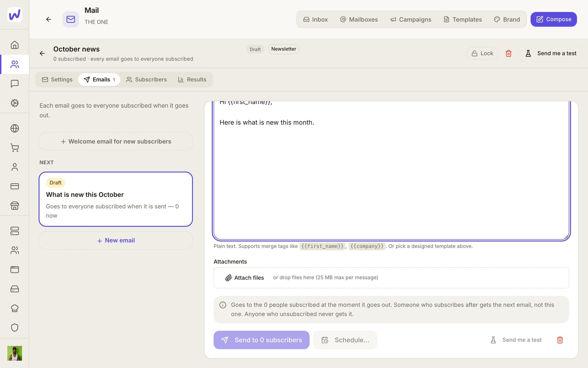Click Send to 0 subscribers
Screen dimensions: 588x368
point(261,340)
